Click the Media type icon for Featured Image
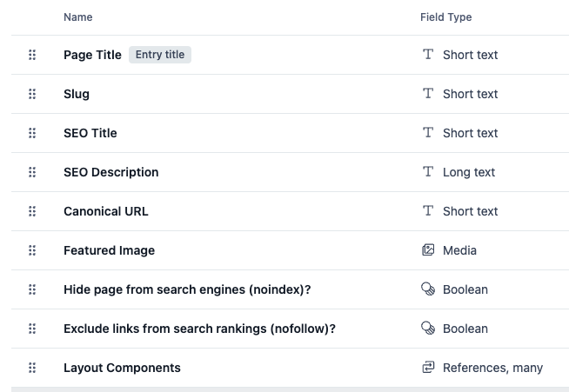569x392 pixels. point(428,250)
